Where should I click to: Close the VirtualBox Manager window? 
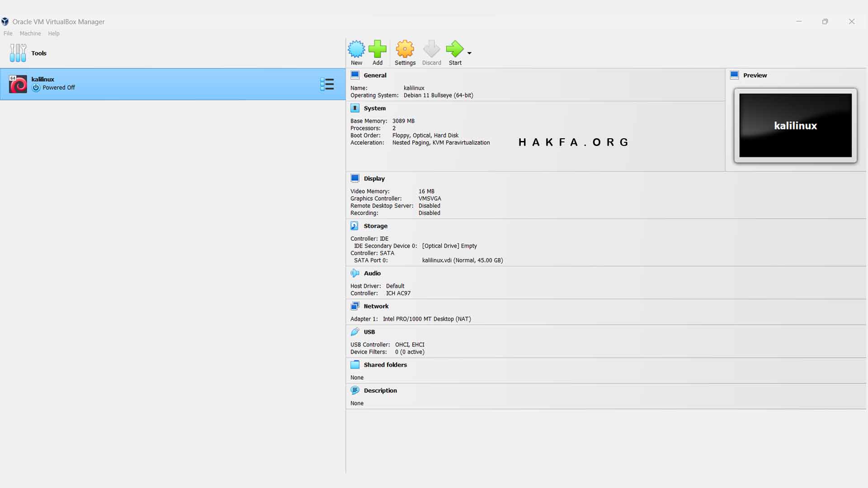(852, 21)
